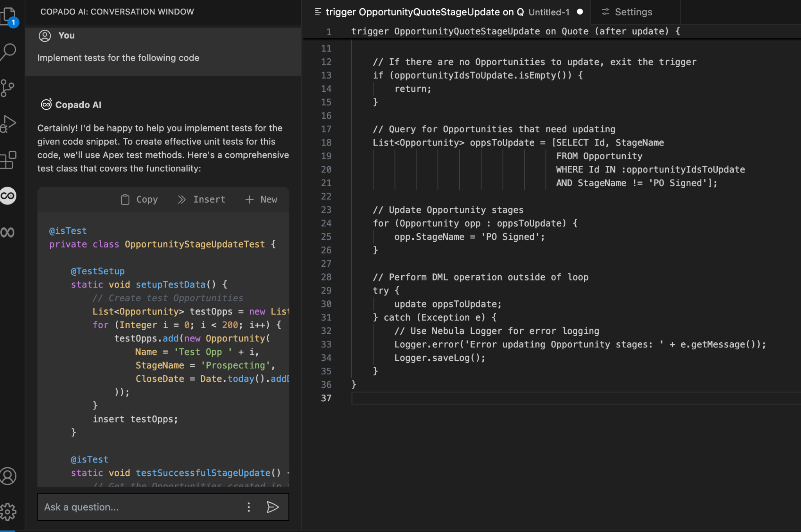Click 'insert testOpps;' in chat code
801x532 pixels.
pyautogui.click(x=135, y=419)
